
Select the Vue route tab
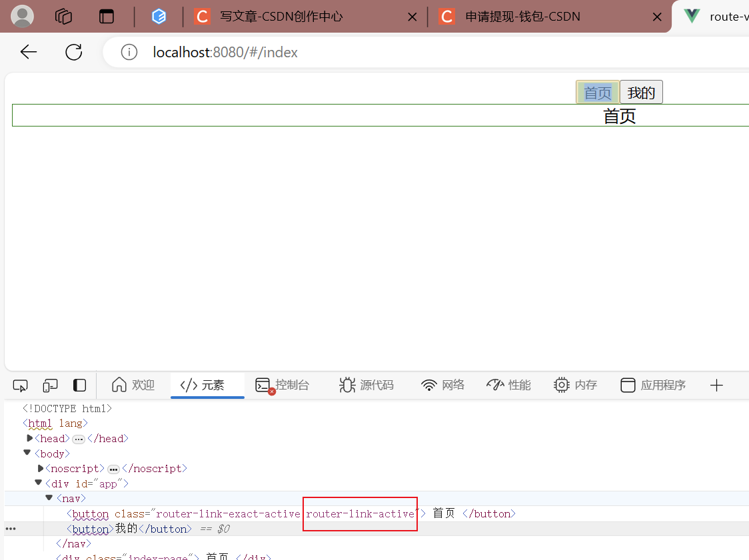pos(712,17)
